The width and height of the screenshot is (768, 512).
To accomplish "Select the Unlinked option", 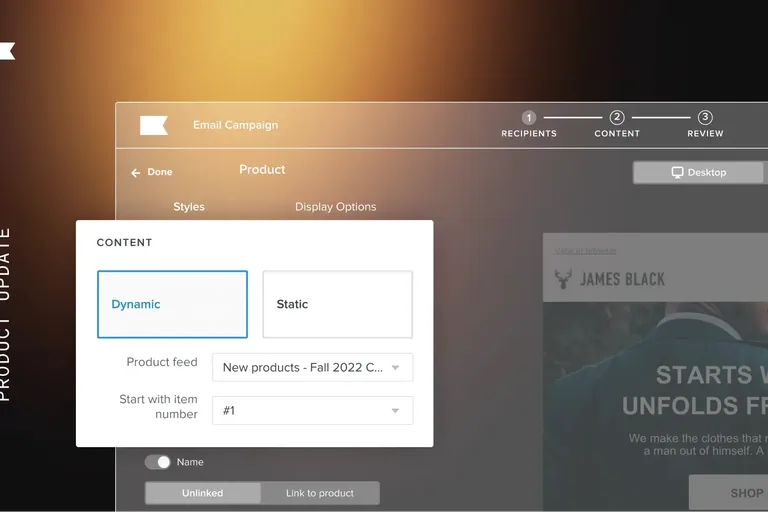I will tap(203, 493).
